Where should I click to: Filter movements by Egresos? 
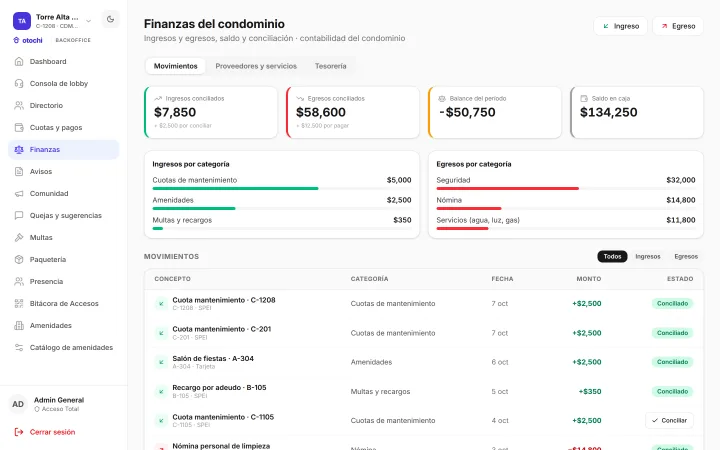(x=686, y=257)
